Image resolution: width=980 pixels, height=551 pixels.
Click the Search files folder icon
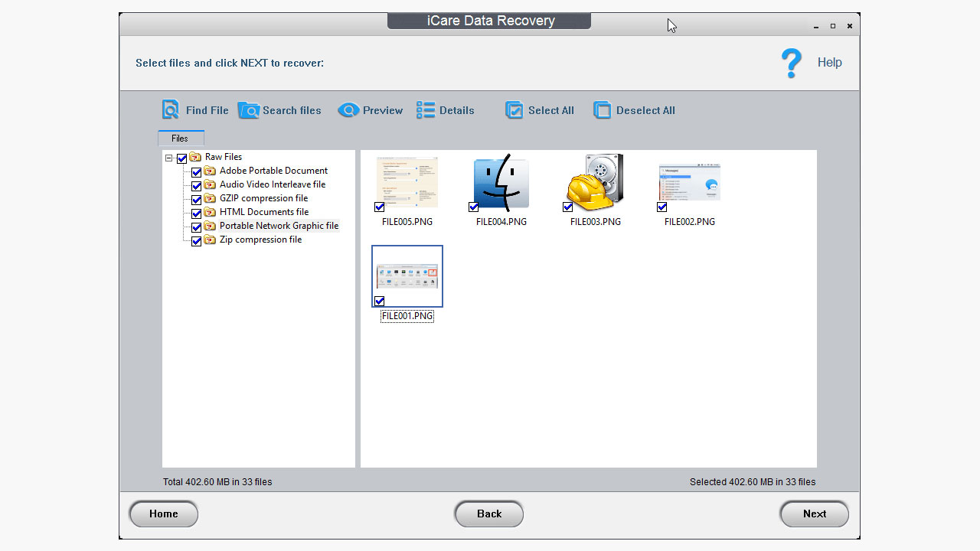pos(249,110)
